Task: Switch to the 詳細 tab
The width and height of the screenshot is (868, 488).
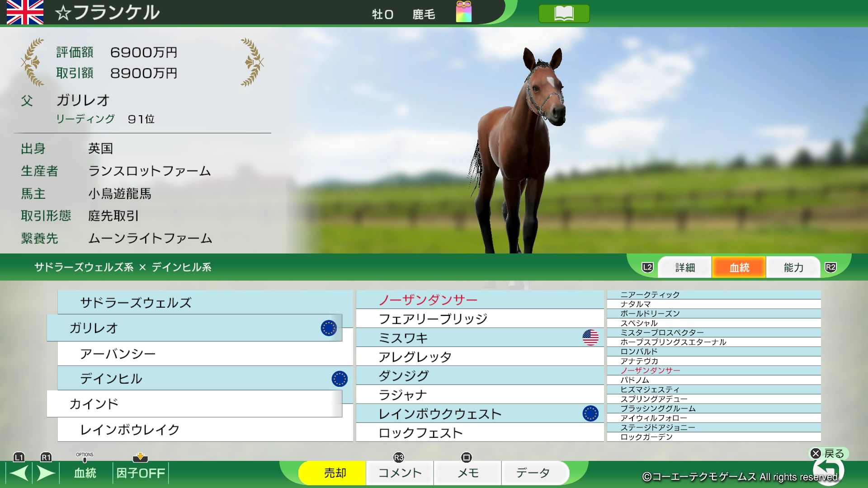Action: point(685,267)
